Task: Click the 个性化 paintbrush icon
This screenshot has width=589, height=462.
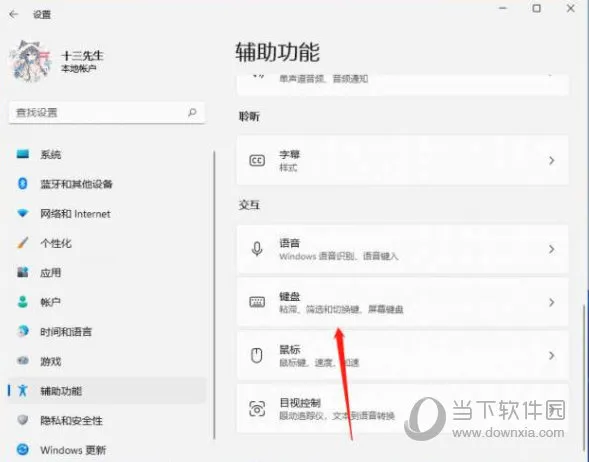Action: tap(23, 243)
